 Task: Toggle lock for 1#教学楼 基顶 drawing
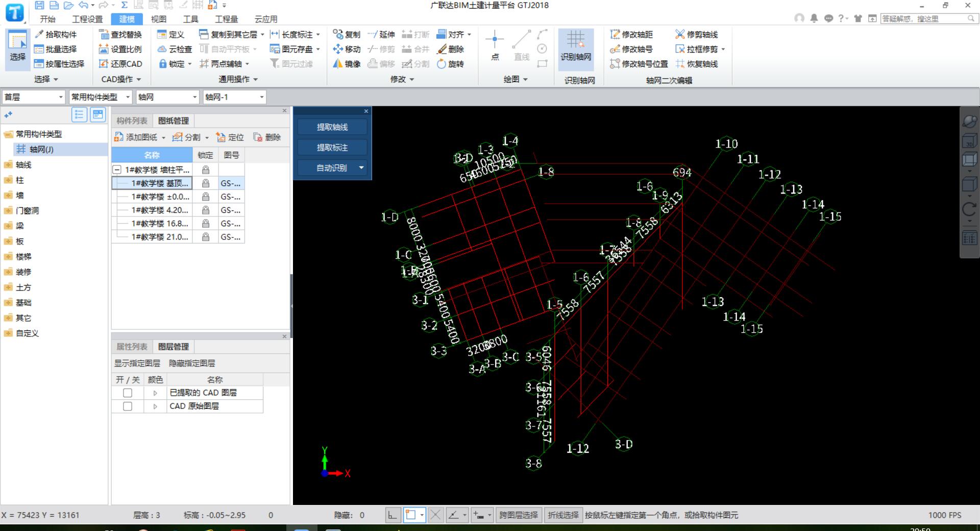point(206,183)
